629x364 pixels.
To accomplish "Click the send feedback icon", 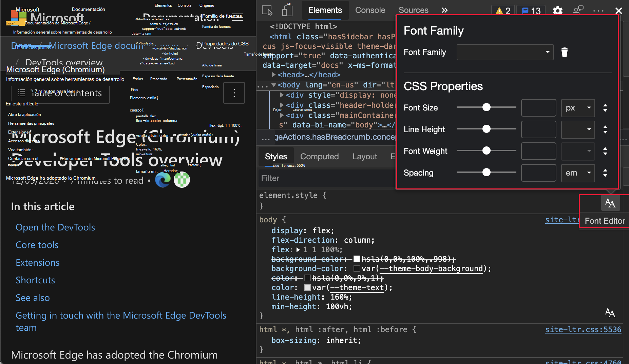I will [578, 11].
